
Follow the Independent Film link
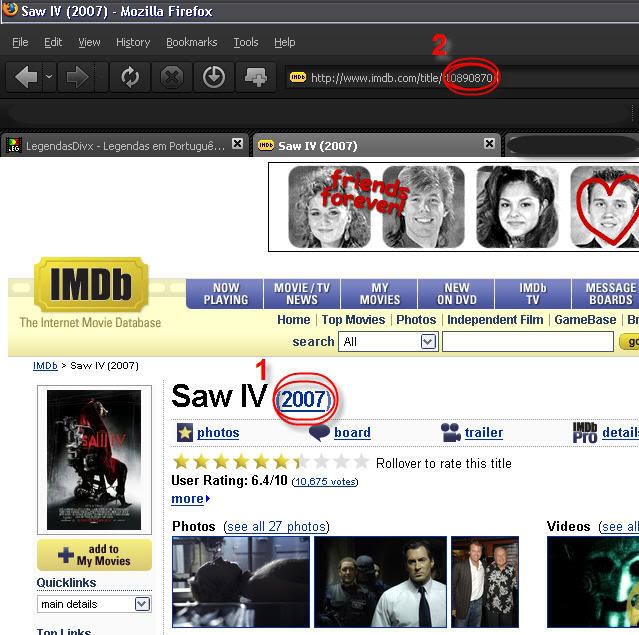click(x=495, y=320)
